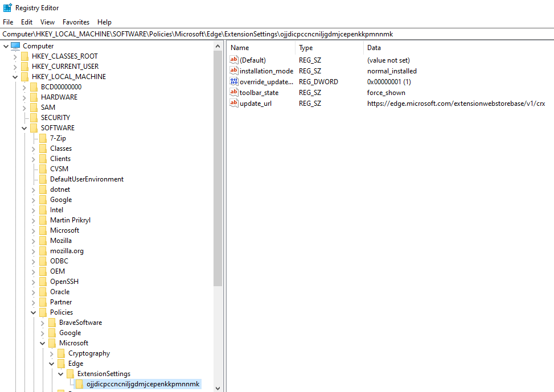The height and width of the screenshot is (392, 554).
Task: Select the mozilla.org key
Action: click(67, 251)
